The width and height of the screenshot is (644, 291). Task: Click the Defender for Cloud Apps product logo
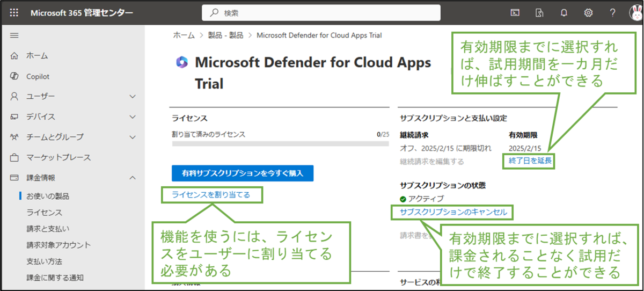[x=182, y=63]
